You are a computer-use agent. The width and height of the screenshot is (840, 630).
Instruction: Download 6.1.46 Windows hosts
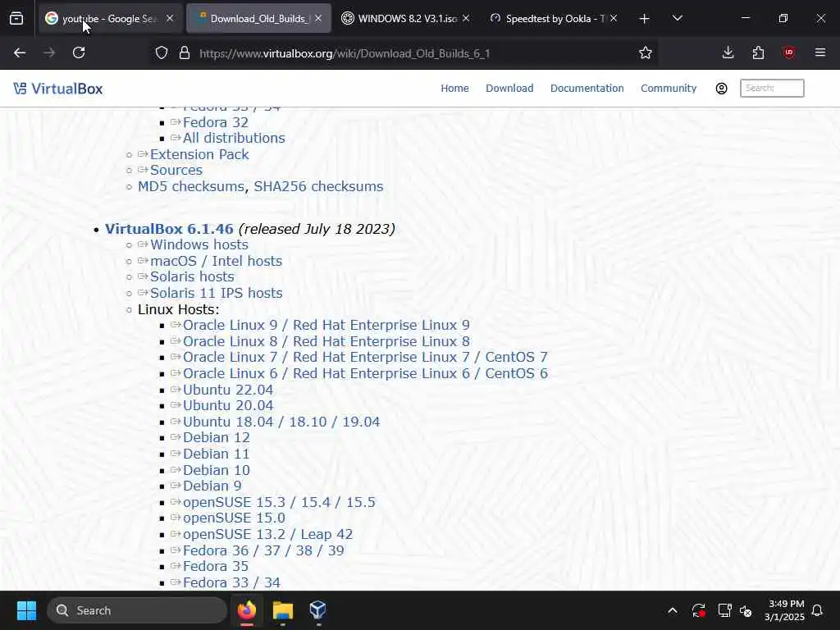[x=199, y=244]
